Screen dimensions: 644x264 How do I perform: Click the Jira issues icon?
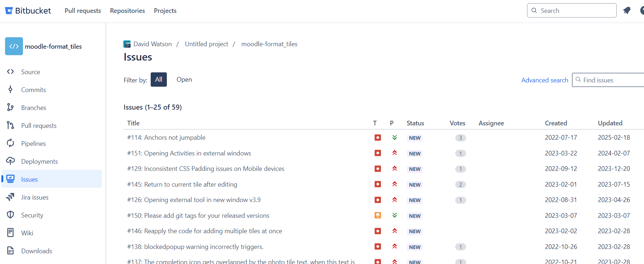click(10, 197)
